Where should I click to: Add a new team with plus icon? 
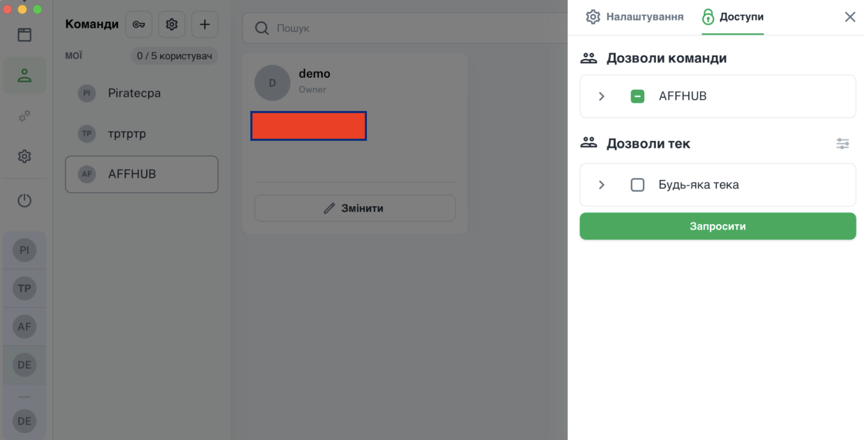(x=205, y=24)
